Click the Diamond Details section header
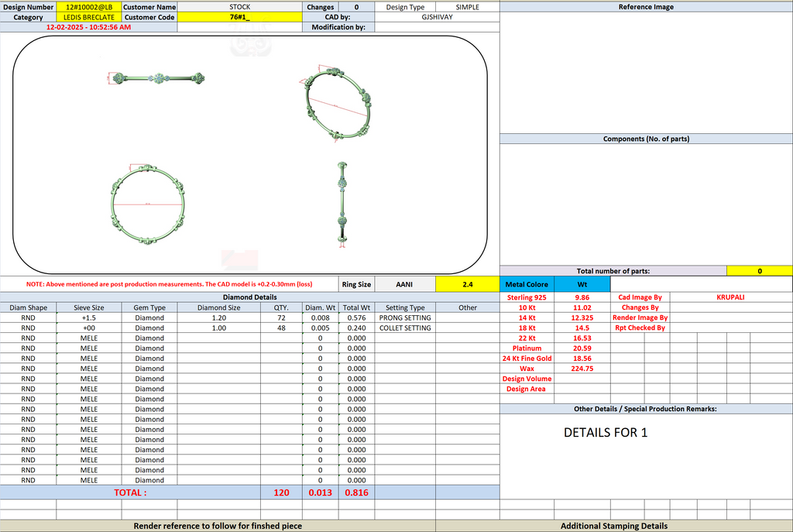The image size is (793, 532). [250, 297]
